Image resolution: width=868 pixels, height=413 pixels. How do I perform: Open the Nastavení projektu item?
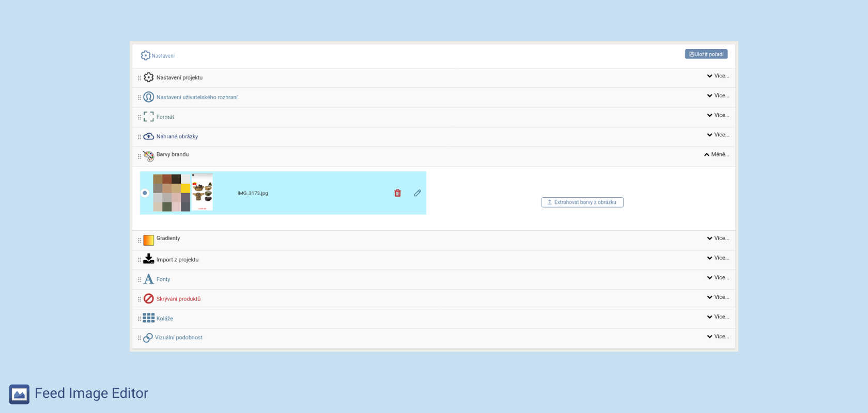coord(179,78)
